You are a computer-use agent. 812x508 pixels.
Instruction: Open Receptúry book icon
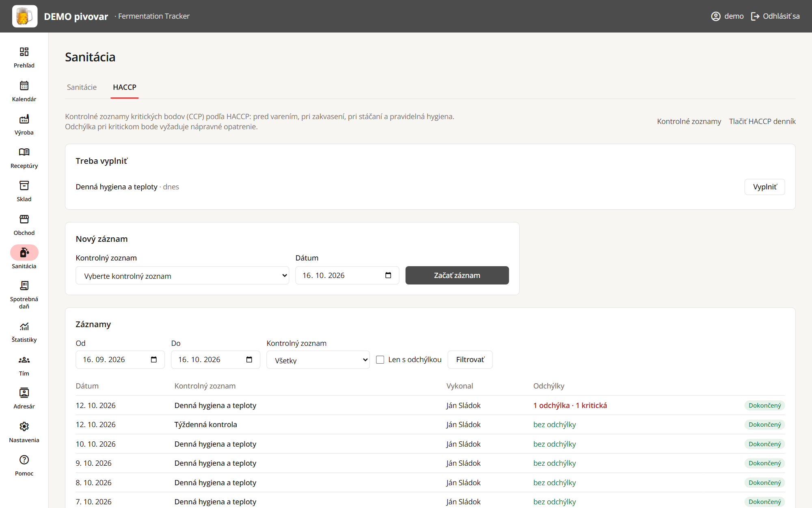click(24, 152)
